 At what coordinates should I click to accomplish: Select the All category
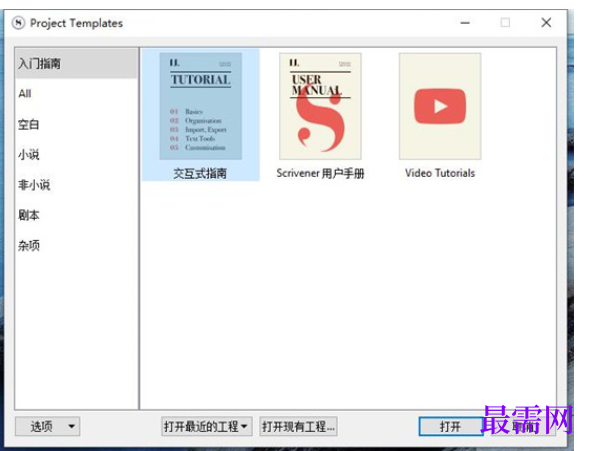(x=76, y=94)
